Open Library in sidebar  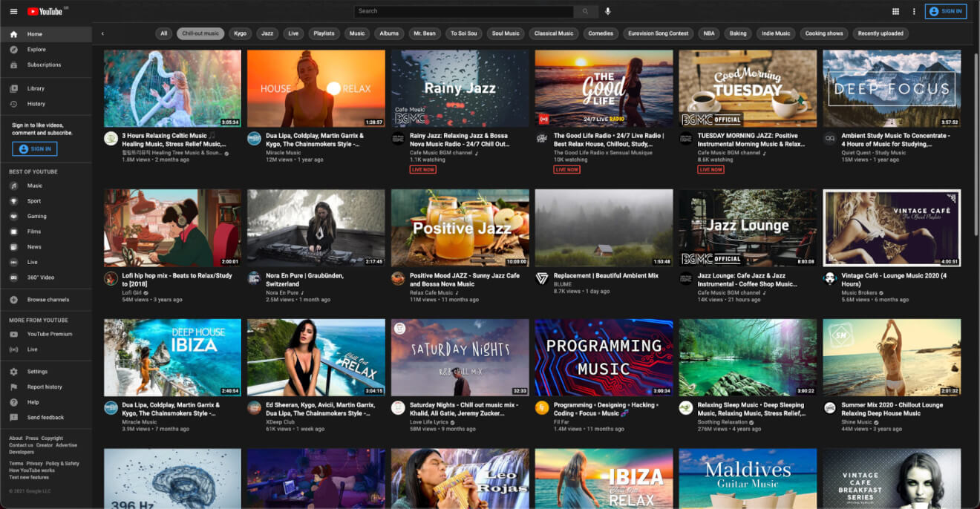46,88
